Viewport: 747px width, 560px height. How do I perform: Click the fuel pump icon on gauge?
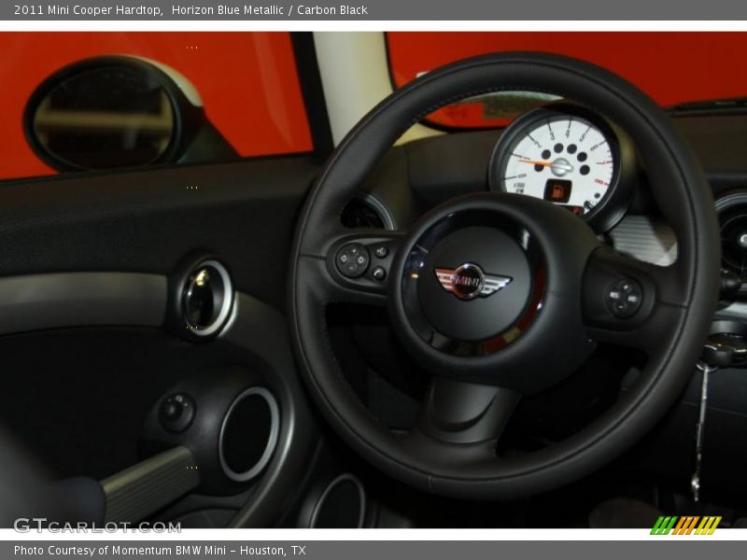557,190
